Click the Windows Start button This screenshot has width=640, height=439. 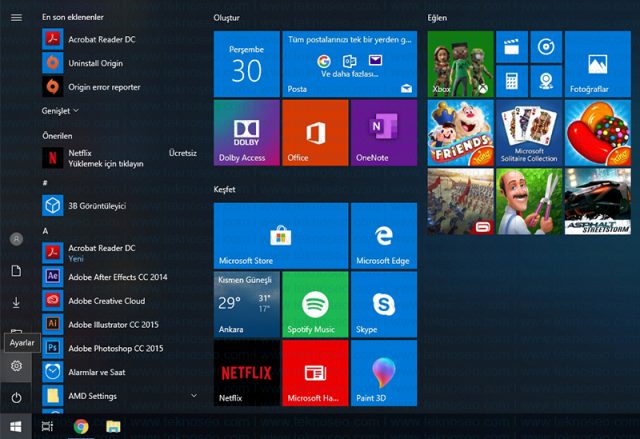16,427
